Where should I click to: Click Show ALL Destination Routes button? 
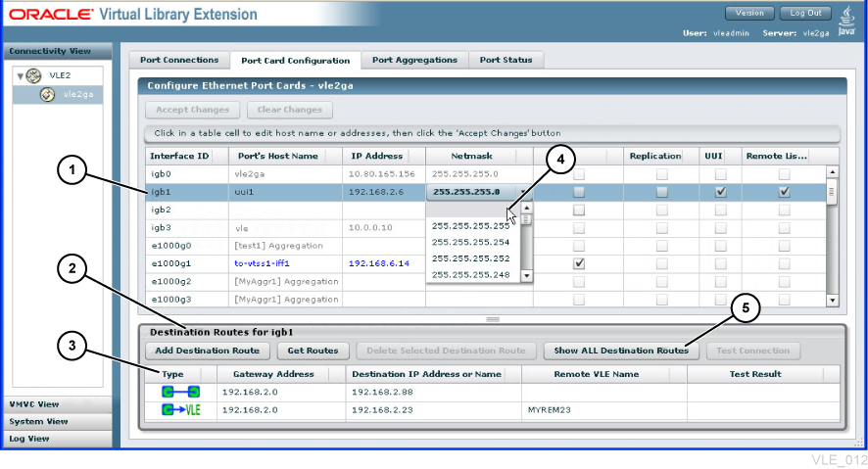pyautogui.click(x=621, y=351)
